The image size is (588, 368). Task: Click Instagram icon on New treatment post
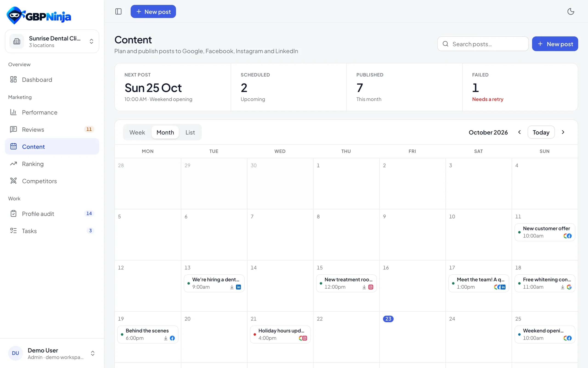[370, 287]
